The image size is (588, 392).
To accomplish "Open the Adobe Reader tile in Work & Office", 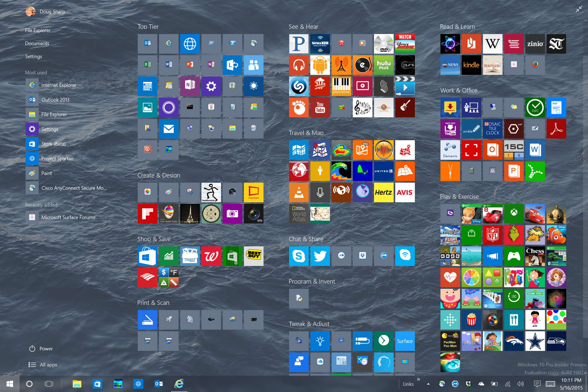I will [556, 129].
